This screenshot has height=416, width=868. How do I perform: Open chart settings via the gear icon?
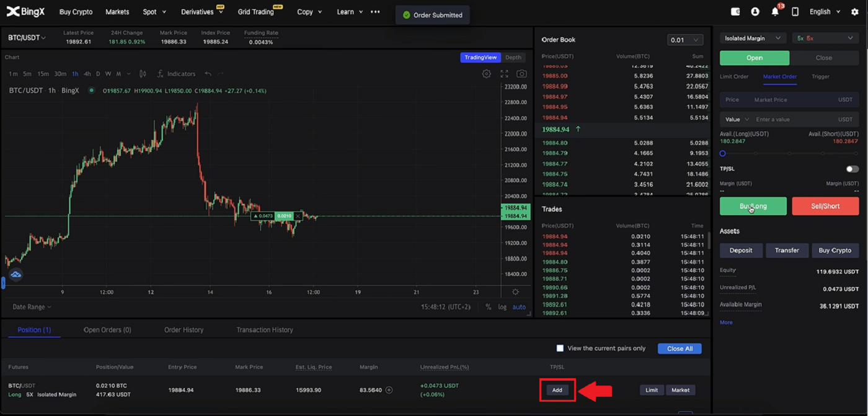(486, 73)
